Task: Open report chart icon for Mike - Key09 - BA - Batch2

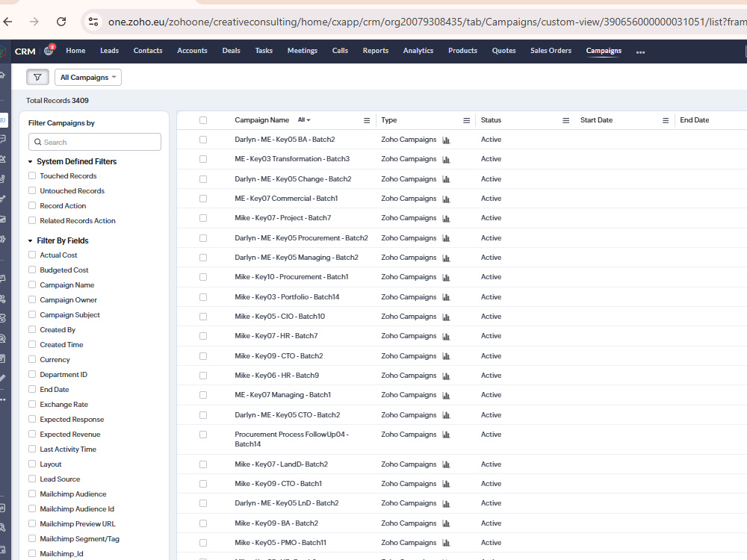Action: click(446, 524)
